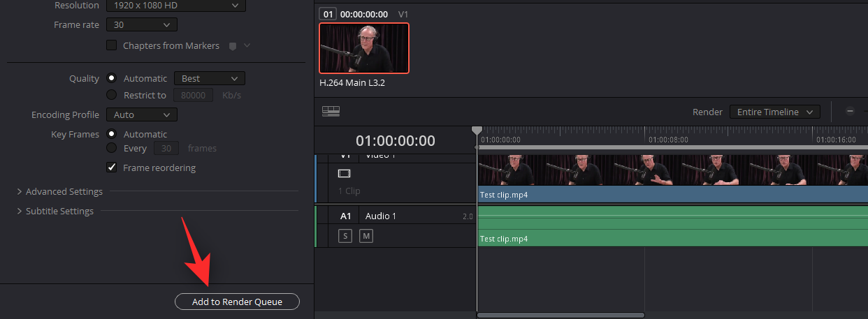
Task: Click the marker color flag icon
Action: tap(233, 46)
